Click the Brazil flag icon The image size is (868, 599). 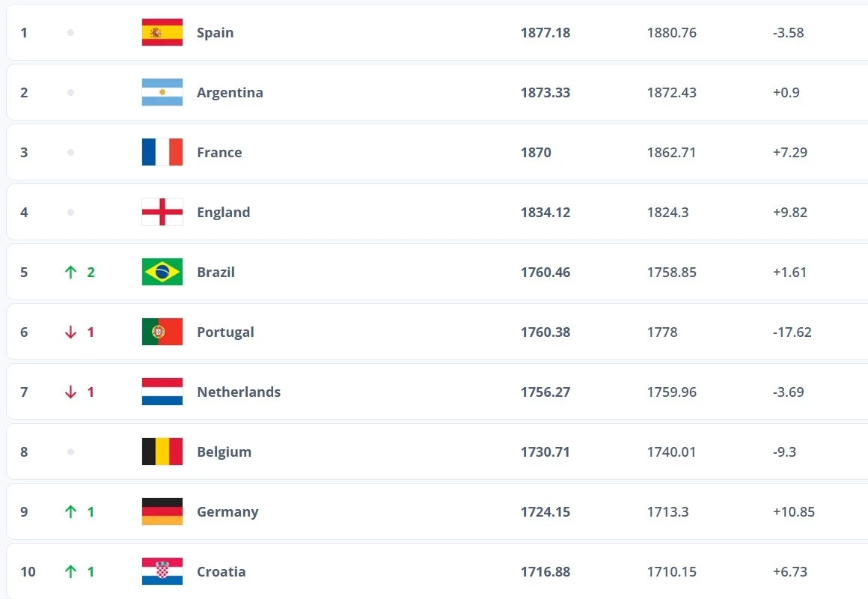162,272
